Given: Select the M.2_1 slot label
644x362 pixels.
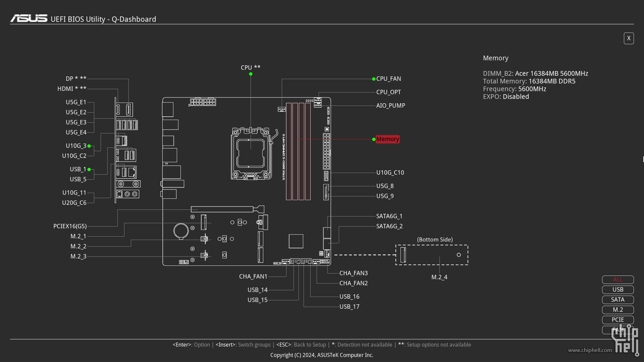Looking at the screenshot, I should pyautogui.click(x=78, y=236).
